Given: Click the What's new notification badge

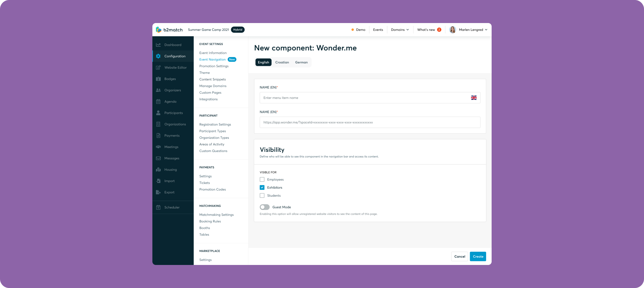Looking at the screenshot, I should pyautogui.click(x=439, y=30).
